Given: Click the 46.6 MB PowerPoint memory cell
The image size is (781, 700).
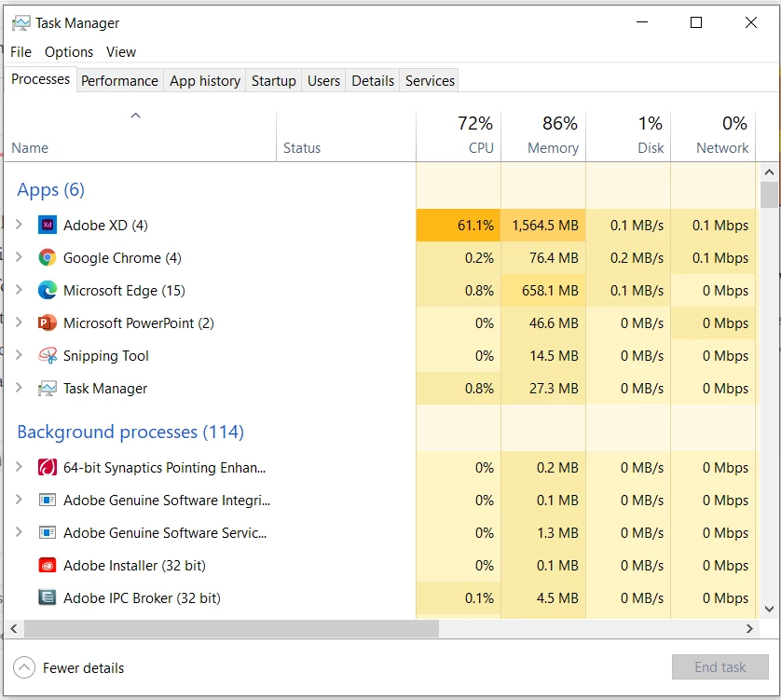Looking at the screenshot, I should (543, 323).
